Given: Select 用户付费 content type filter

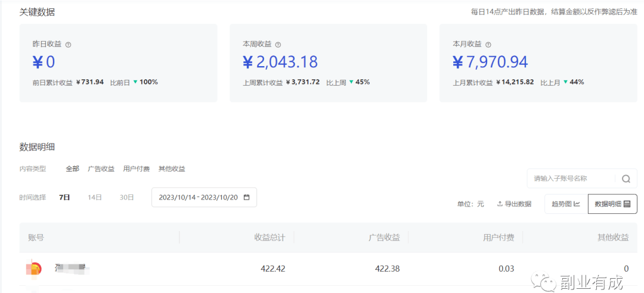Looking at the screenshot, I should 137,169.
